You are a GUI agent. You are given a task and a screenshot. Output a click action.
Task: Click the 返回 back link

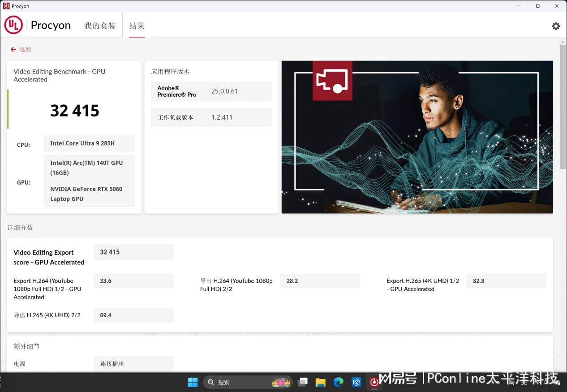coord(25,49)
